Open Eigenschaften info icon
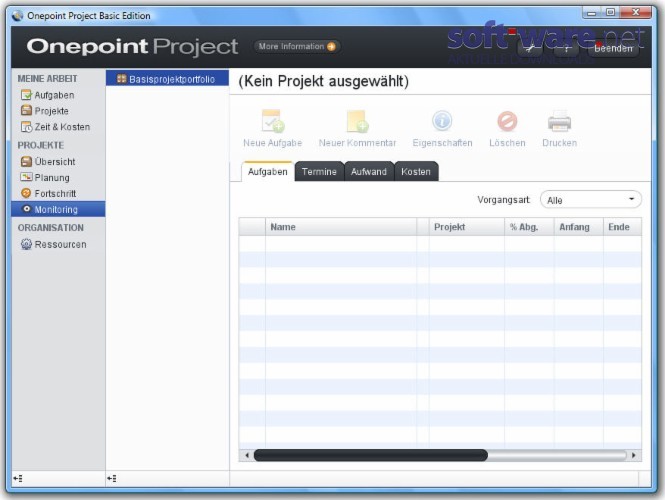 pos(442,120)
